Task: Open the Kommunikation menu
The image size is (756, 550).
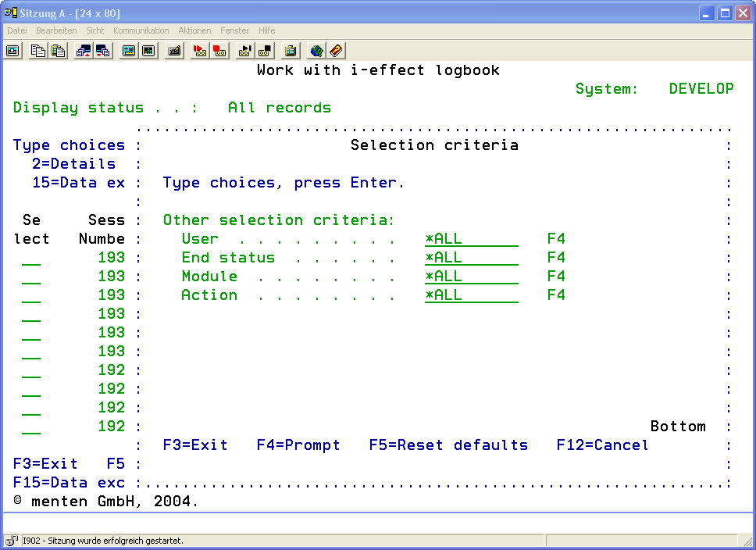Action: point(141,30)
